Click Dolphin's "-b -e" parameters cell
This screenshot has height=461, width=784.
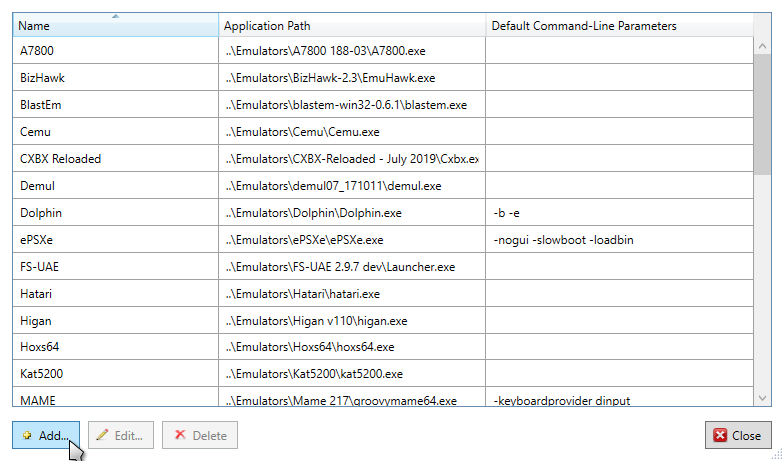(620, 212)
